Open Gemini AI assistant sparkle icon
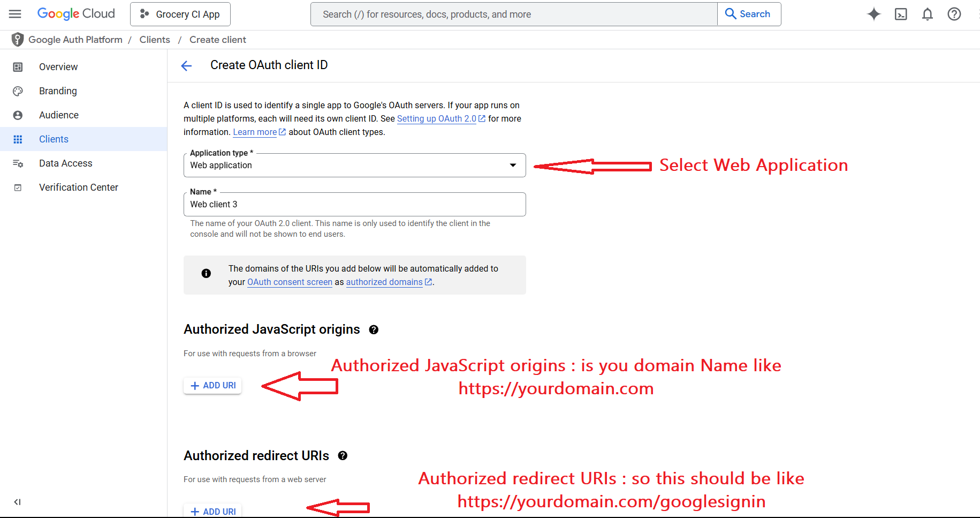The image size is (980, 518). tap(873, 14)
